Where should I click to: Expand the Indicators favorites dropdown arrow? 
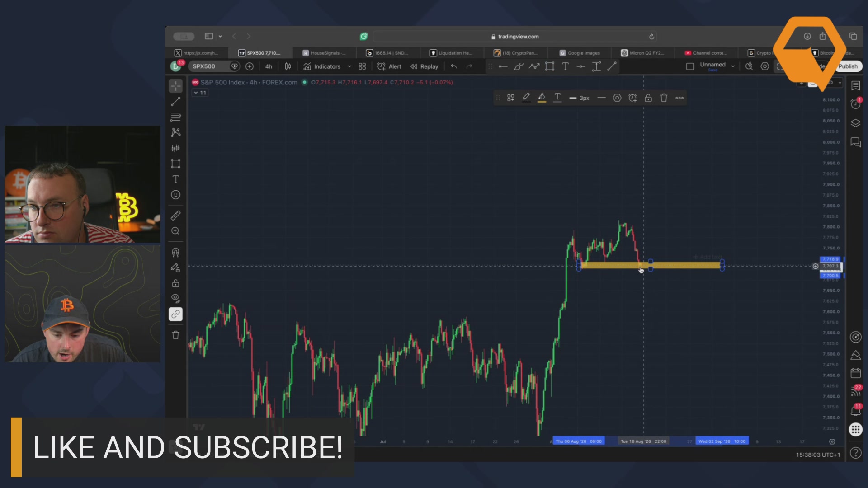[x=349, y=66]
